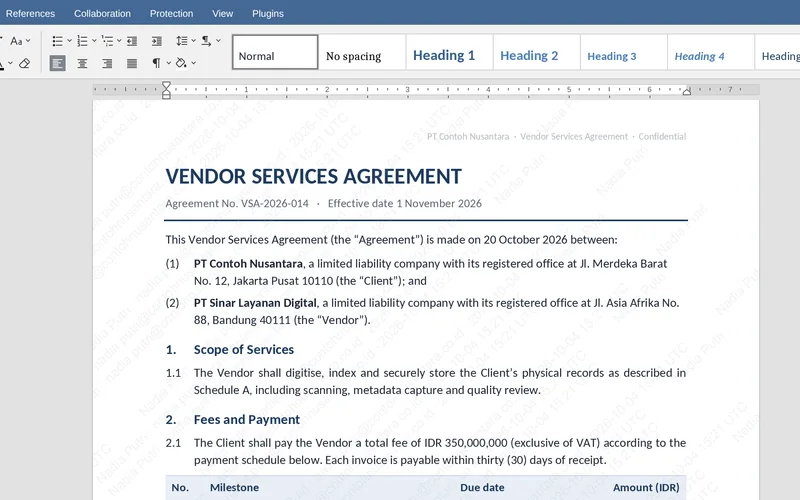This screenshot has height=500, width=800.
Task: Click 'Schedule A' in clause 1.1
Action: [x=222, y=390]
